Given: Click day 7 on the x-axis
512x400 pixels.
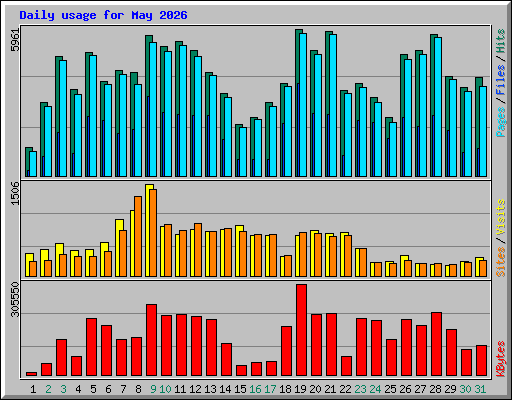Looking at the screenshot, I should [123, 389].
